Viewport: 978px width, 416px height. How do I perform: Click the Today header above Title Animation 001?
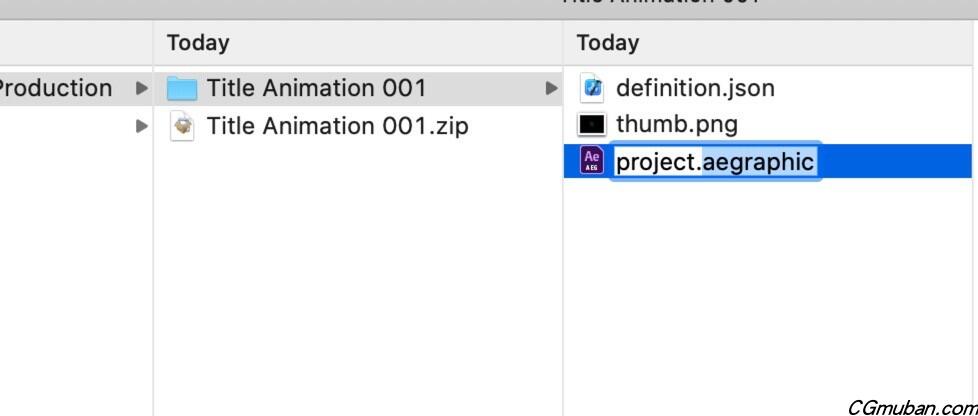pos(198,43)
